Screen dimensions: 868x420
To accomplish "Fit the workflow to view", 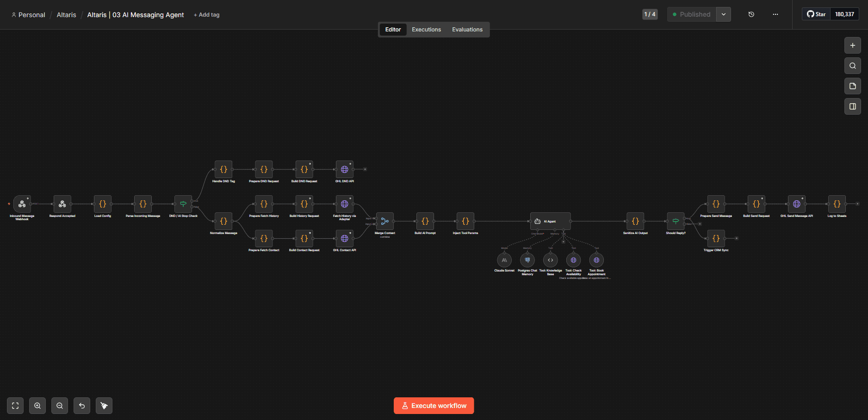I will point(15,406).
